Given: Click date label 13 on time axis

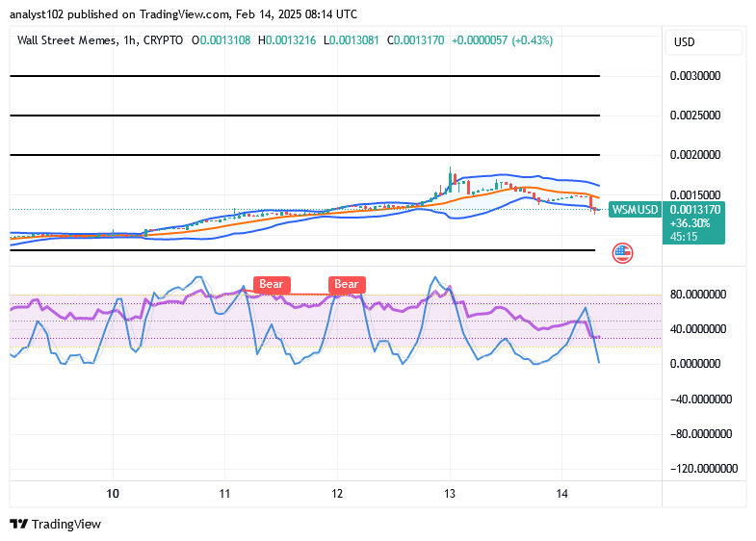Looking at the screenshot, I should click(x=450, y=494).
